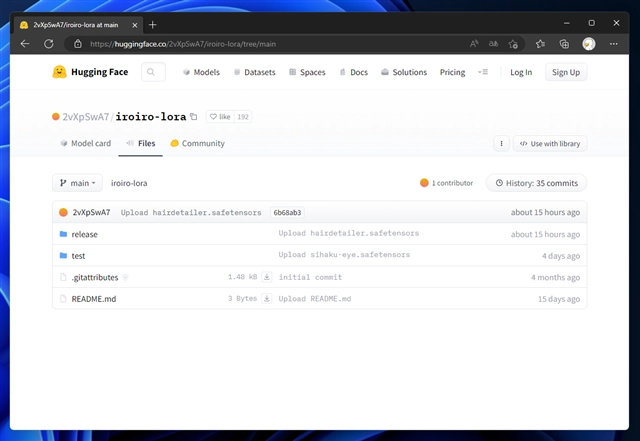Open browser Settings and more menu
Image resolution: width=640 pixels, height=441 pixels.
click(613, 44)
